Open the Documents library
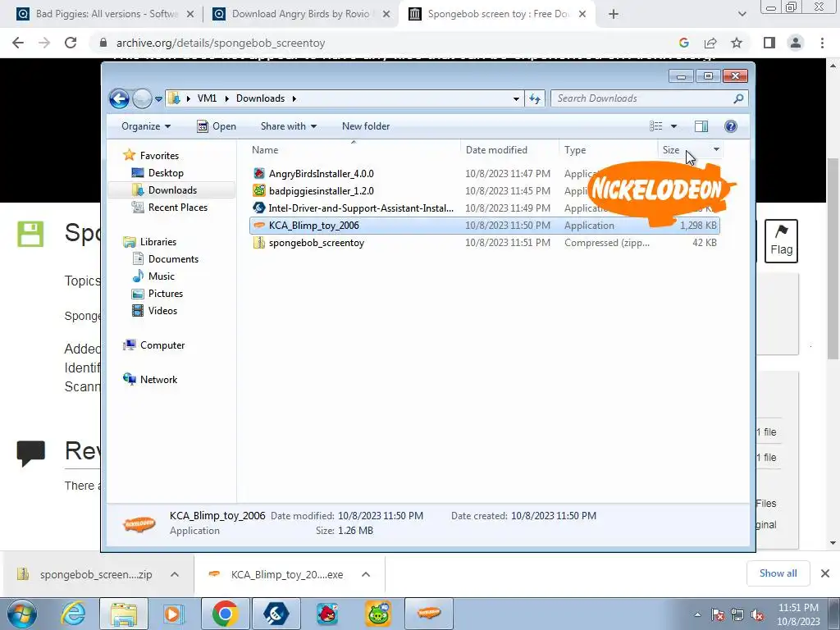 pos(173,259)
